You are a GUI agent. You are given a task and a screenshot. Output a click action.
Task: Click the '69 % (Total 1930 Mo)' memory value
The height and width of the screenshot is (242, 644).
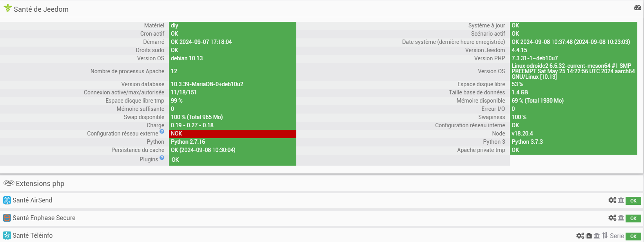pyautogui.click(x=538, y=101)
